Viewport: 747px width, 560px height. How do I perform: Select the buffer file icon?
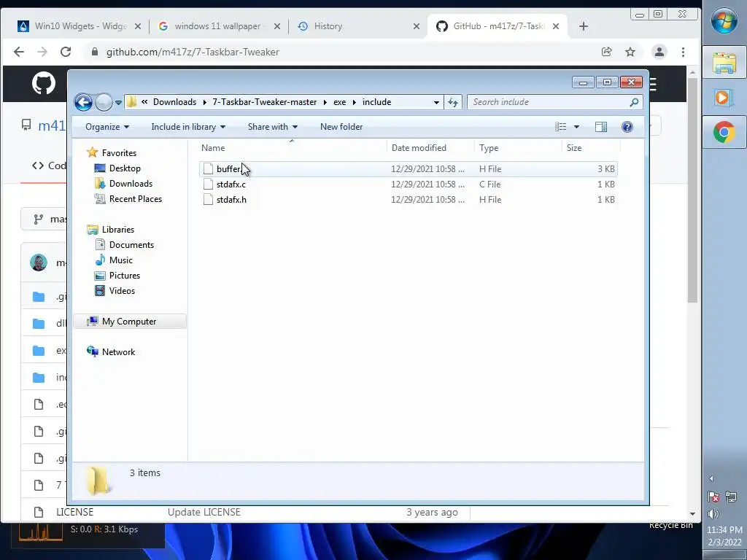click(x=208, y=168)
